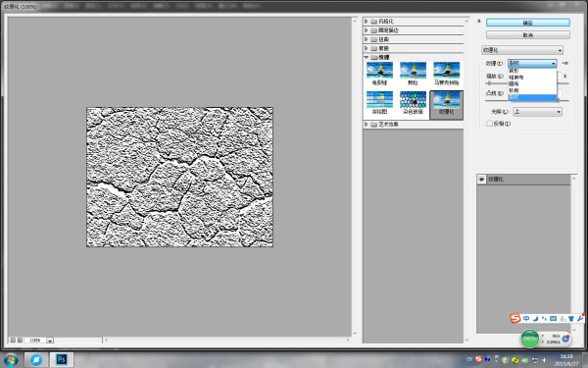
Task: Open the 光照 (Light) direction dropdown
Action: pos(537,112)
